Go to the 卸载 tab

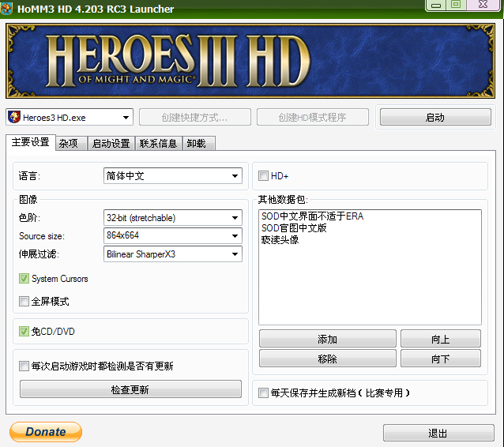pyautogui.click(x=198, y=143)
